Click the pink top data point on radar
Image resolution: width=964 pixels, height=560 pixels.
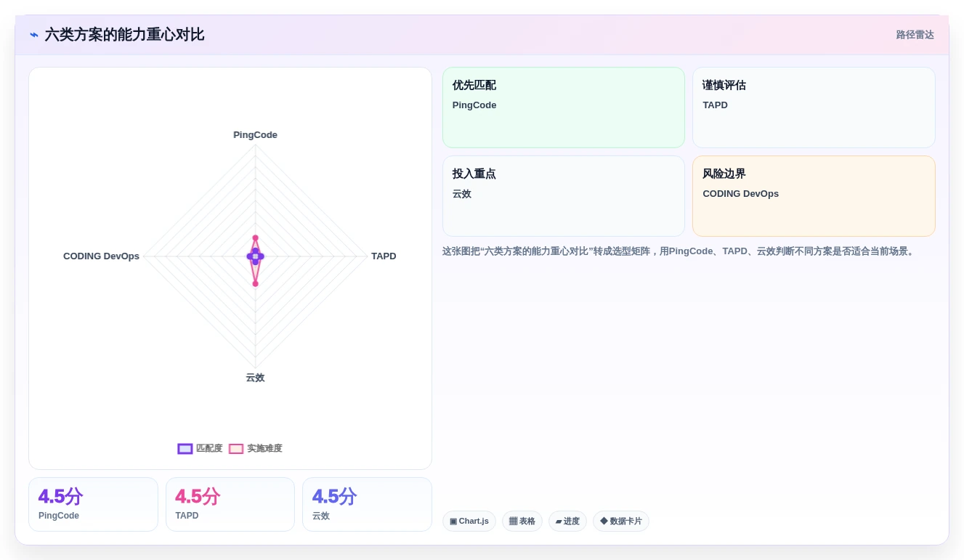point(255,238)
